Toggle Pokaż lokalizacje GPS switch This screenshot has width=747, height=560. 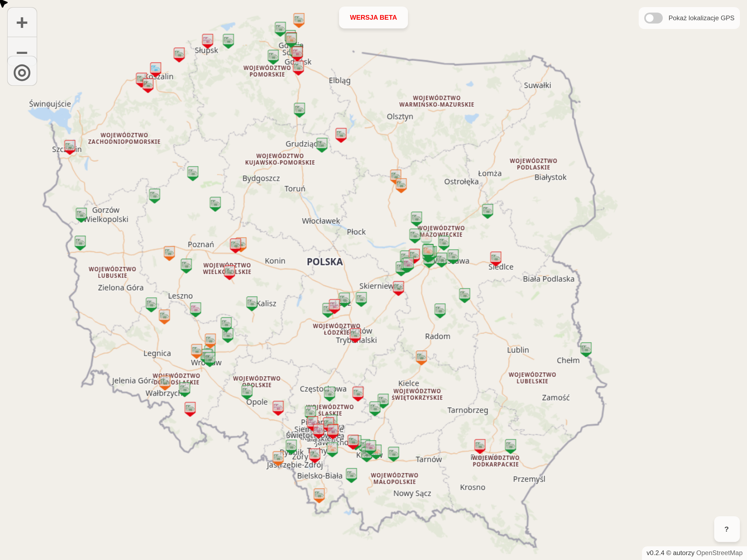(653, 18)
